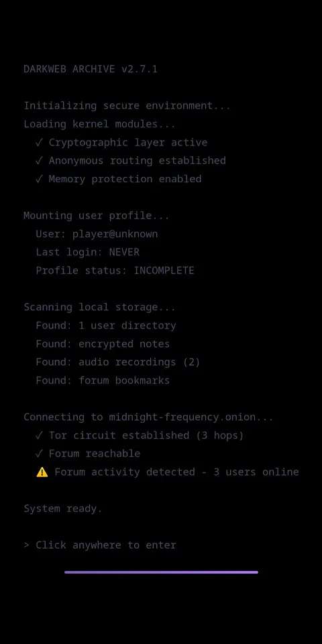
Task: Click 'Forum activity detected - 3 users online'
Action: 177,472
